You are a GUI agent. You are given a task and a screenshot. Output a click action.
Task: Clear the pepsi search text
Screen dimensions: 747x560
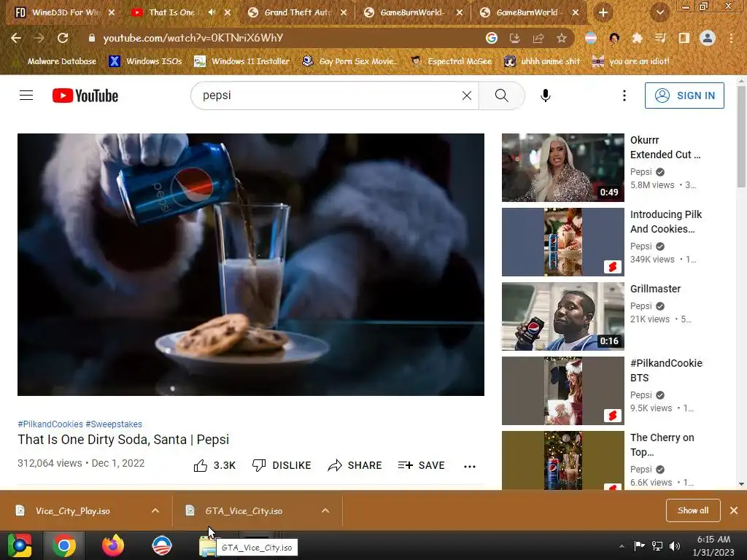coord(467,96)
